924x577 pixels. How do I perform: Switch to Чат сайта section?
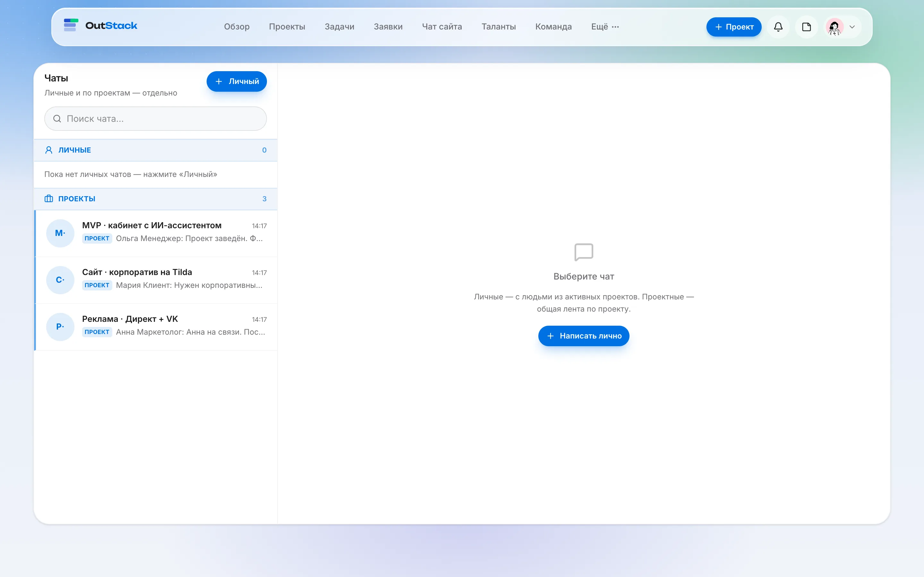click(x=442, y=27)
